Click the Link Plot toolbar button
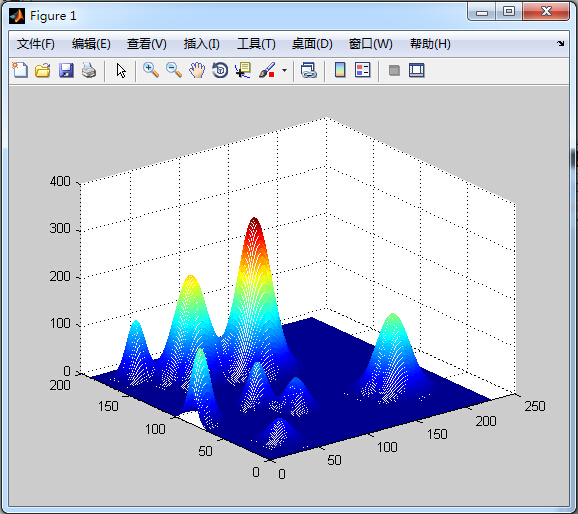Screen dimensions: 578x514 click(309, 70)
